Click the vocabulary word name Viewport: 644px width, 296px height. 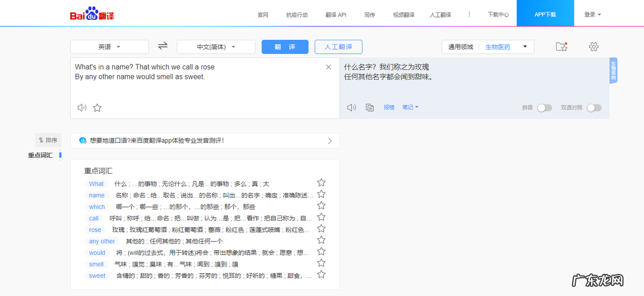click(97, 195)
